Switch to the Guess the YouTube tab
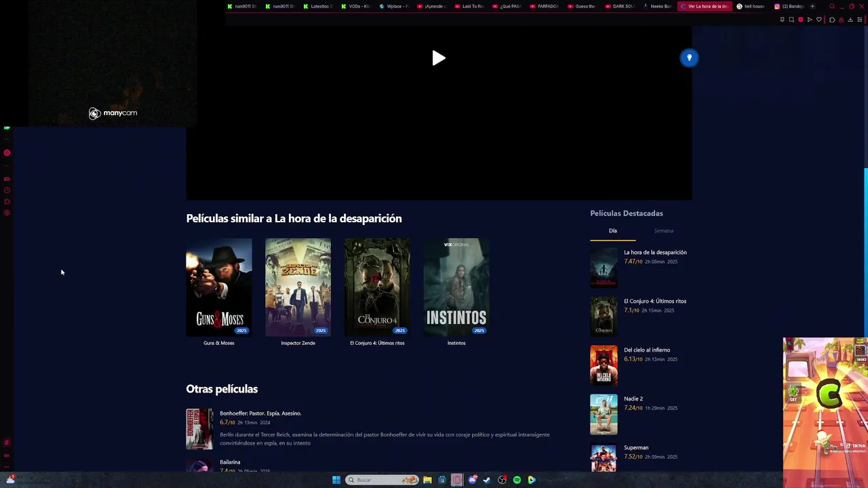Image resolution: width=868 pixels, height=488 pixels. [x=582, y=6]
